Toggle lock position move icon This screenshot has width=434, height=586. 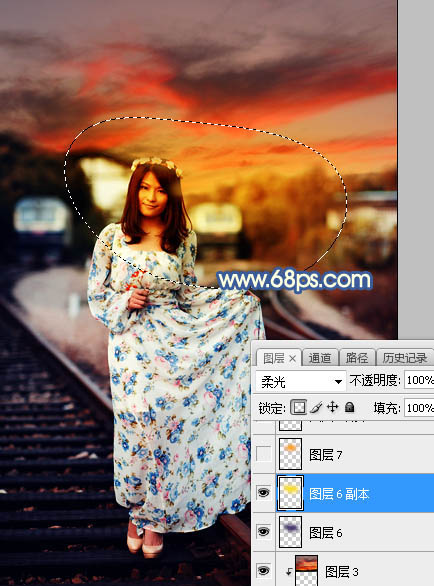pos(332,407)
